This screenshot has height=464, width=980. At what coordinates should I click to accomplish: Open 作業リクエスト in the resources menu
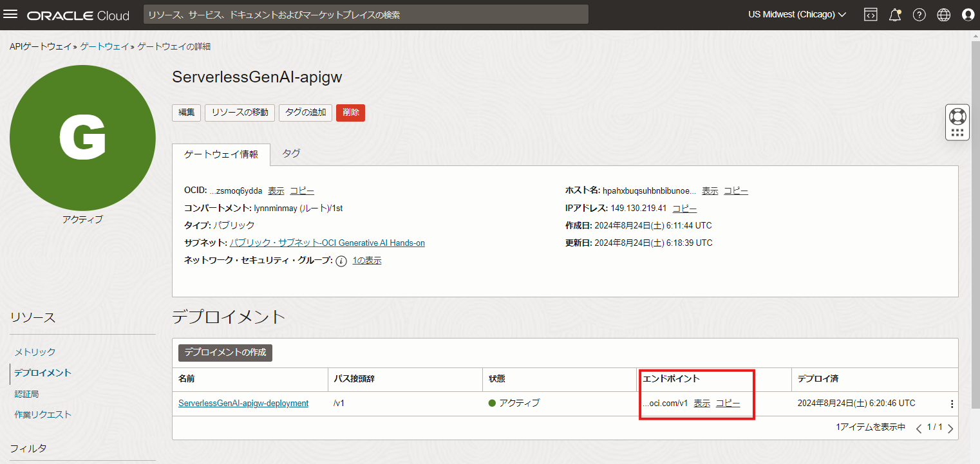coord(43,414)
